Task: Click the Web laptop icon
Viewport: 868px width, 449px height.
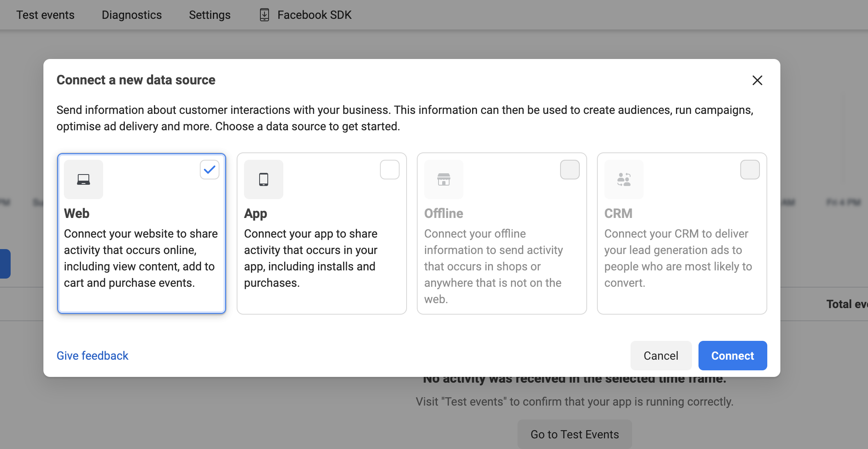Action: 84,179
